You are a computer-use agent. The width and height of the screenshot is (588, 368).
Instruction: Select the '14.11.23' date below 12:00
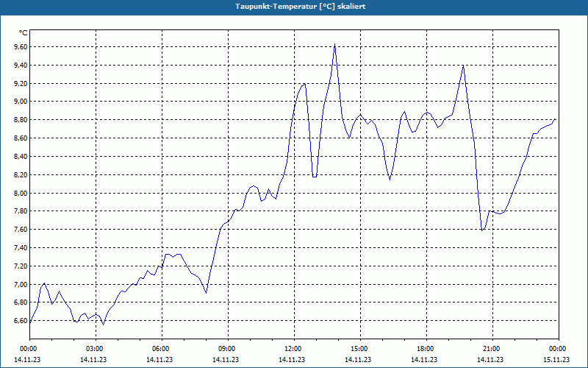coord(292,359)
